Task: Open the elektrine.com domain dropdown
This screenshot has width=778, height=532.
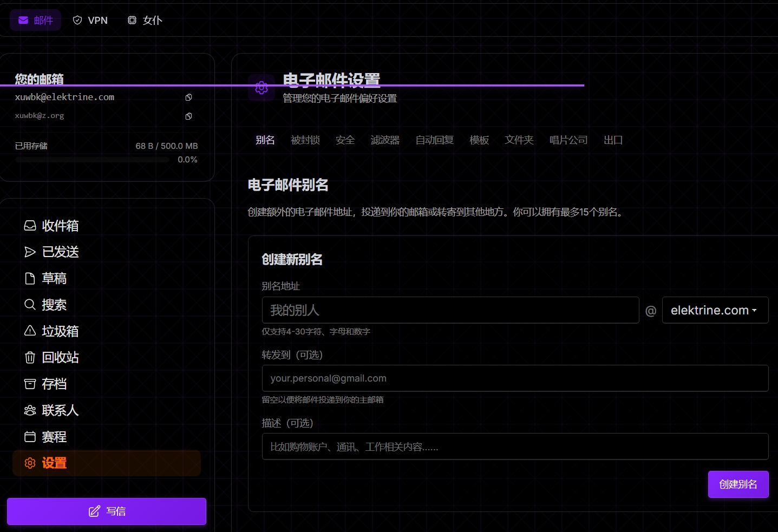Action: tap(715, 310)
